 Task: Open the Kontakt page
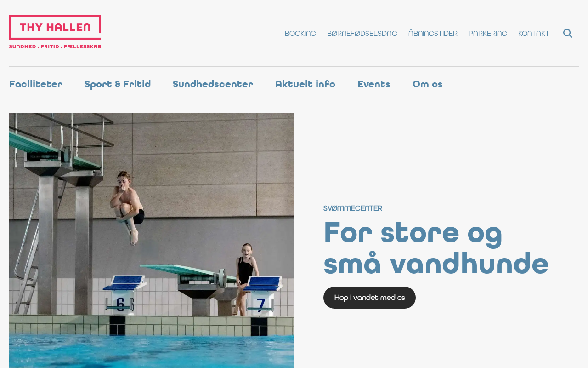(x=534, y=34)
